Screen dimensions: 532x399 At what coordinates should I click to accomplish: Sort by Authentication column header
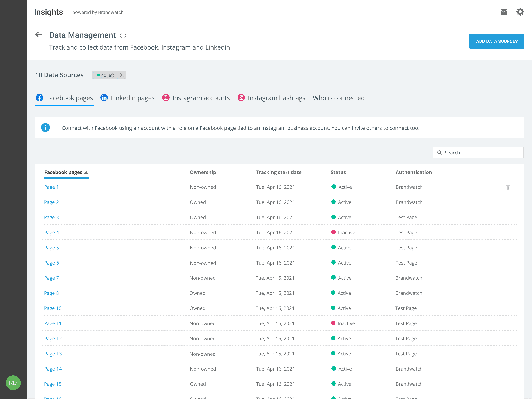tap(413, 172)
